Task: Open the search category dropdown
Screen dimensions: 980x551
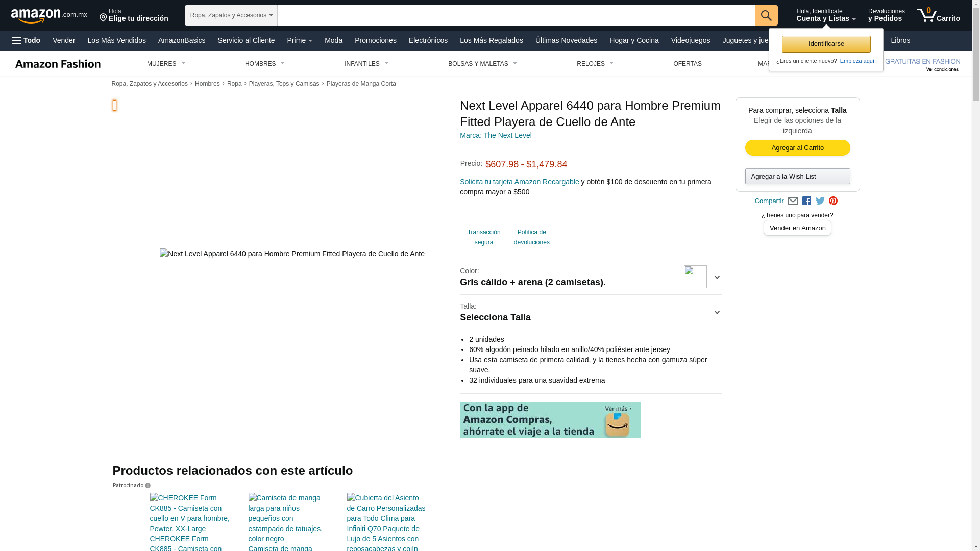Action: coord(231,15)
